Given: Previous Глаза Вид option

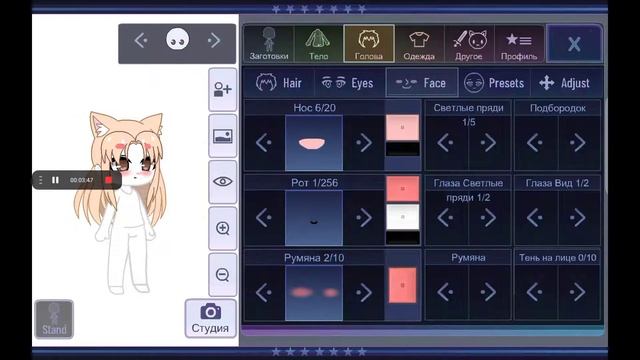Looking at the screenshot, I should coord(536,218).
